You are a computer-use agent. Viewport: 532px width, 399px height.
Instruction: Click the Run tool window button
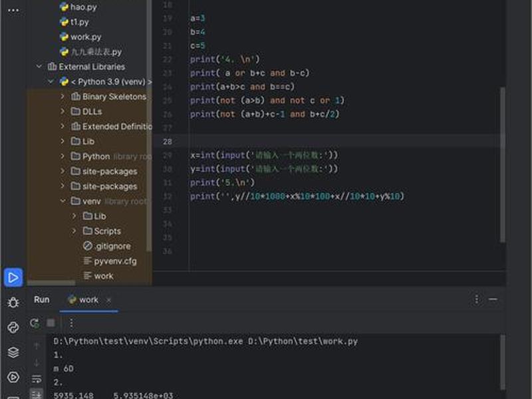pos(13,277)
